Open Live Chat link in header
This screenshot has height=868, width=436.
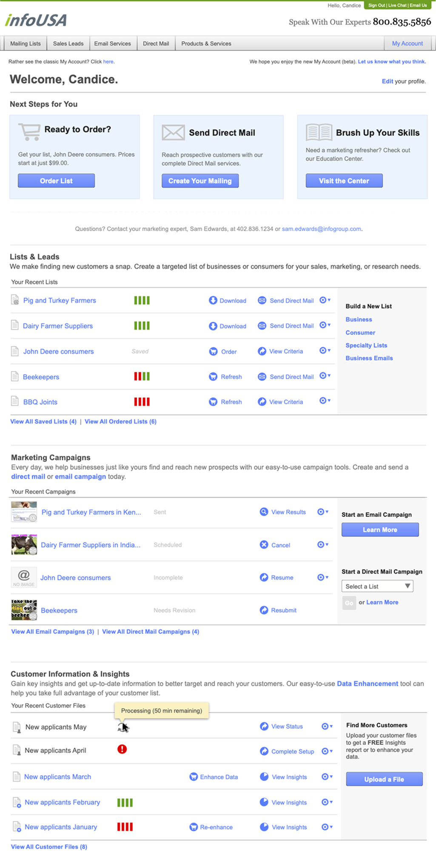pyautogui.click(x=397, y=6)
